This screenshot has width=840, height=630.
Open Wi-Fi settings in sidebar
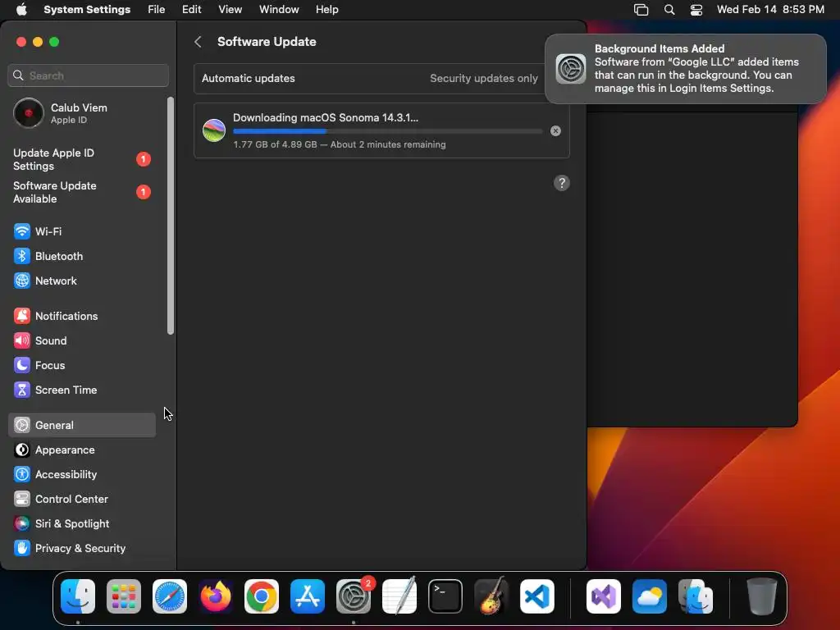(82, 231)
